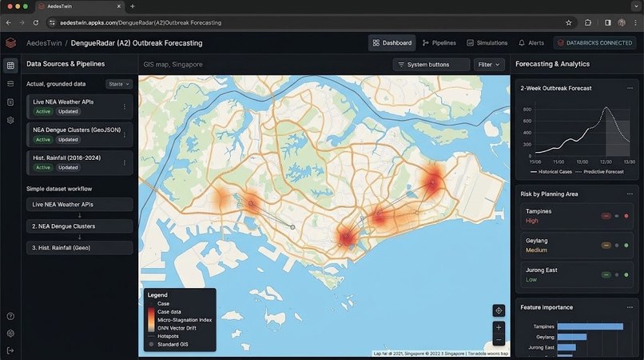
Task: Open options for Live NEA Weather APIs
Action: coord(125,106)
